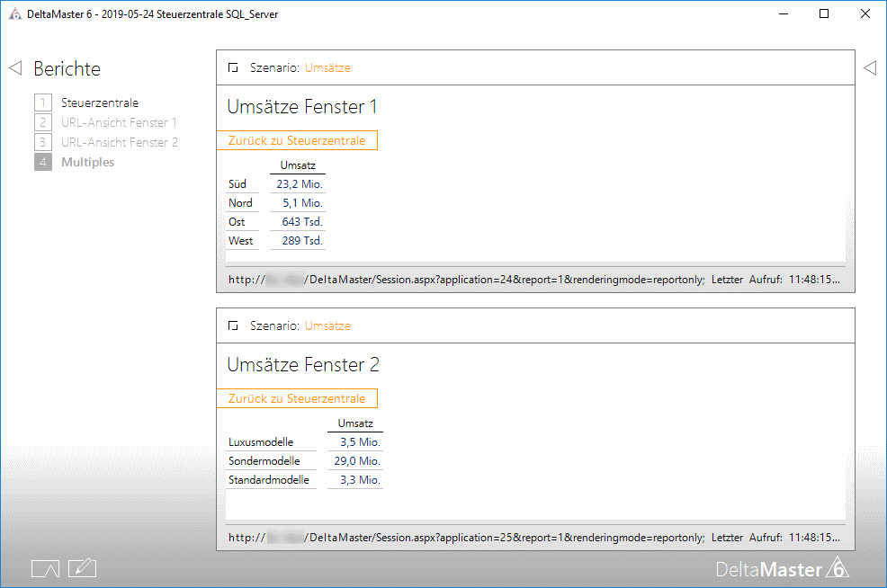Click the Umsatz column header in Fenster 2
The height and width of the screenshot is (588, 887).
(x=355, y=423)
